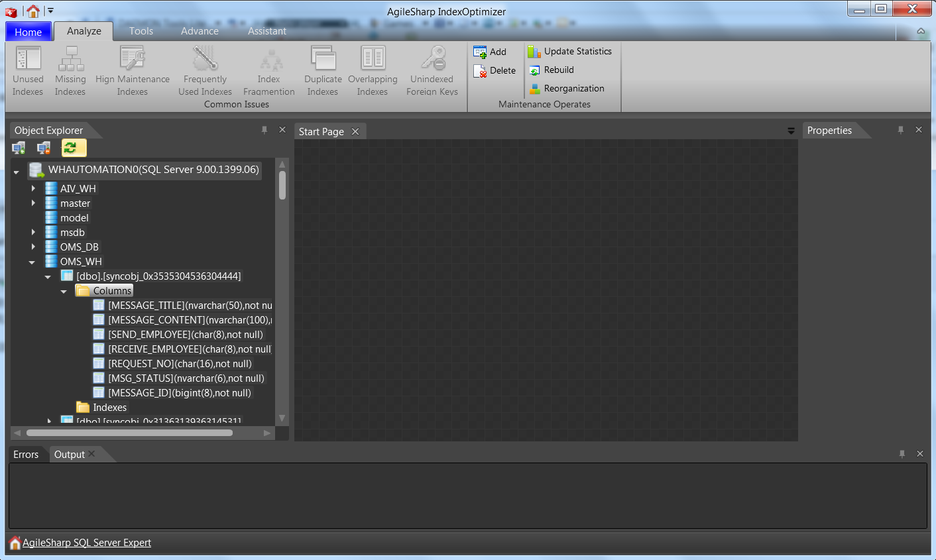This screenshot has width=936, height=560.
Task: Collapse the OMS_WH database node
Action: click(x=32, y=262)
